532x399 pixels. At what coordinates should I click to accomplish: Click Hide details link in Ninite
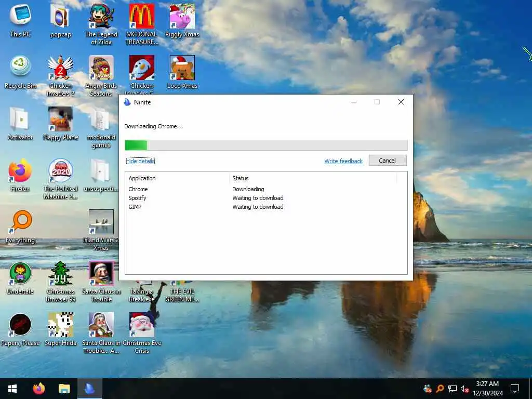[140, 161]
